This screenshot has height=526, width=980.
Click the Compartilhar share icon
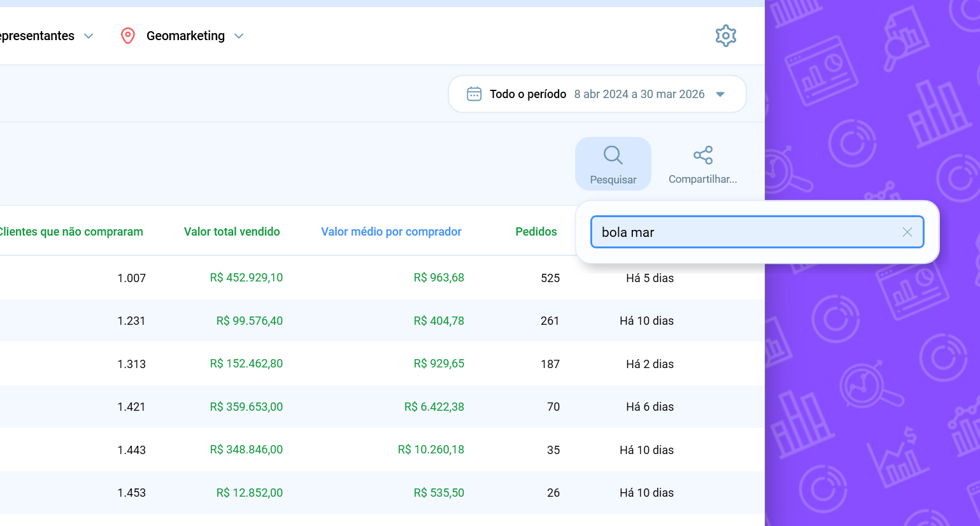click(702, 155)
